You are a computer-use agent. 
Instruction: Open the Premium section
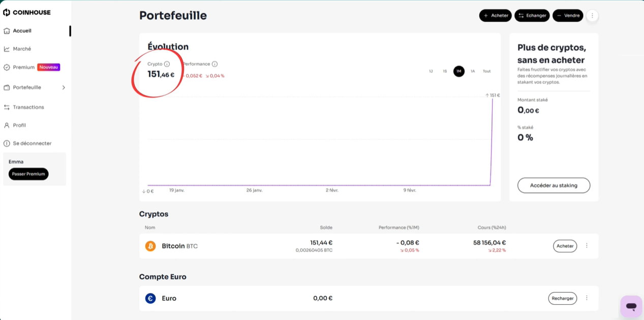[x=23, y=67]
